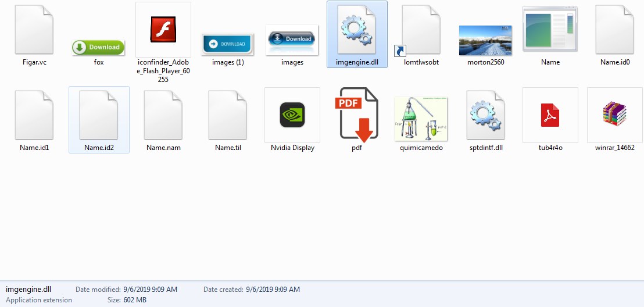The height and width of the screenshot is (307, 644).
Task: Select the sptdintf.dll gear icon
Action: (486, 115)
